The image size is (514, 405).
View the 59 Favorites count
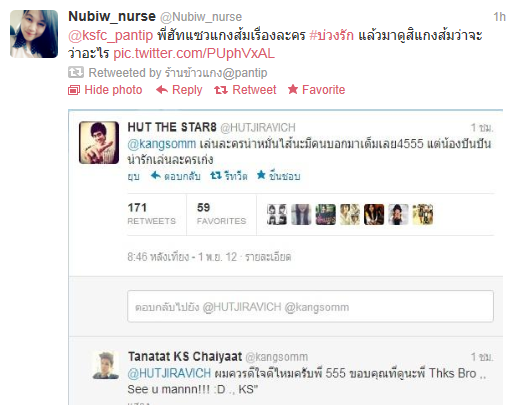[221, 214]
